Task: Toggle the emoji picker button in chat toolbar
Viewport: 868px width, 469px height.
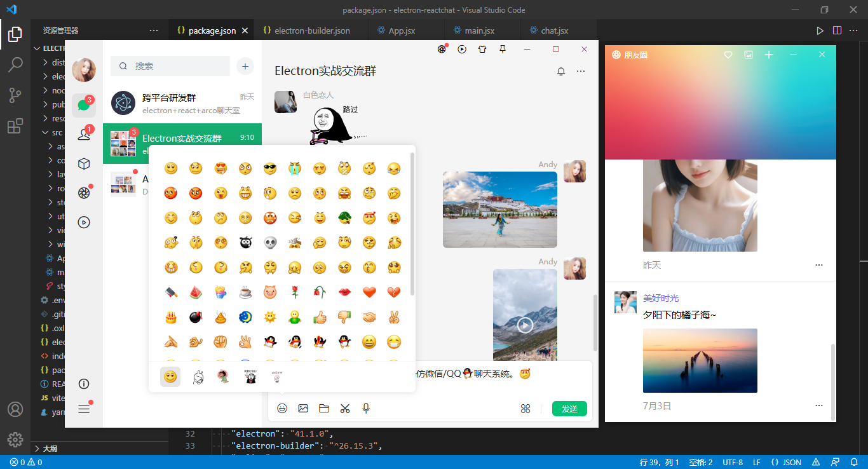Action: [x=282, y=409]
